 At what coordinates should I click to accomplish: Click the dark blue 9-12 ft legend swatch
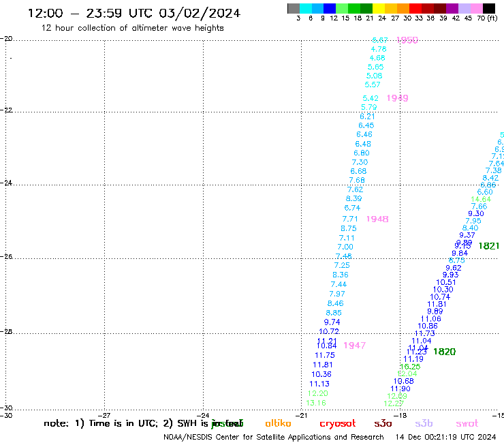click(330, 8)
